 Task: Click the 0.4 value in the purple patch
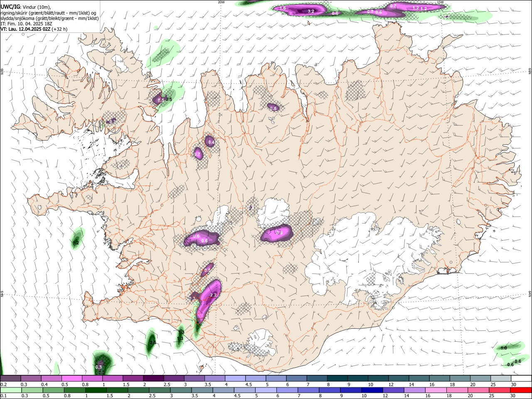pos(211,142)
